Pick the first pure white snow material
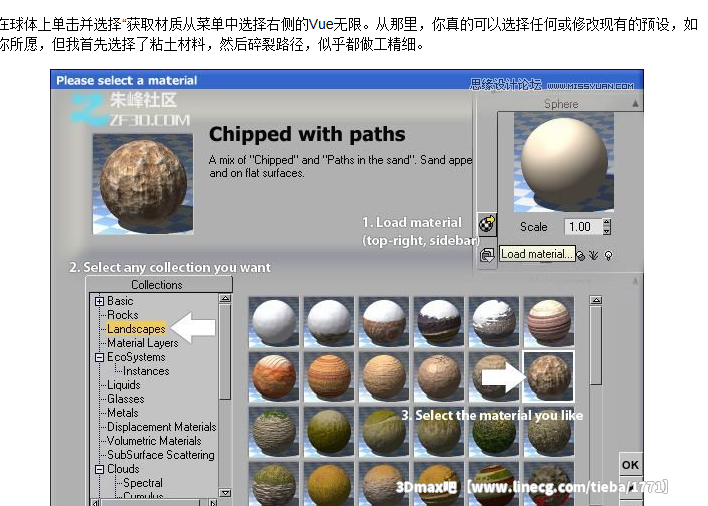This screenshot has height=506, width=708. click(274, 321)
